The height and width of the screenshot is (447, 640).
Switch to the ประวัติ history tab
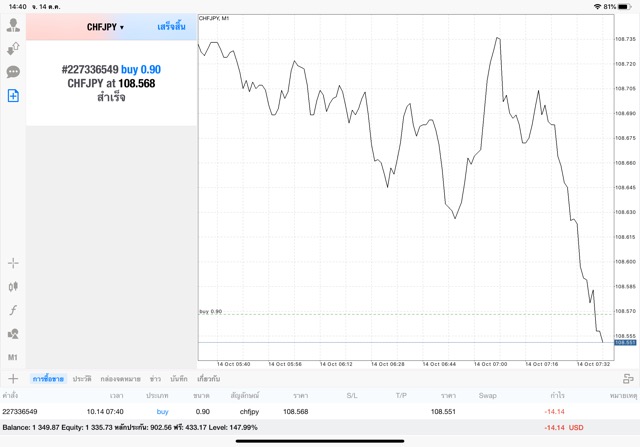tap(82, 379)
